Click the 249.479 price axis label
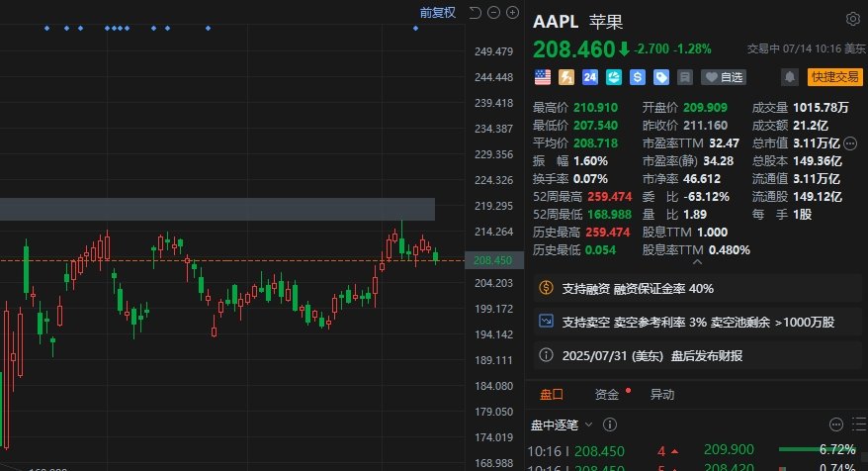The image size is (868, 471). (493, 51)
